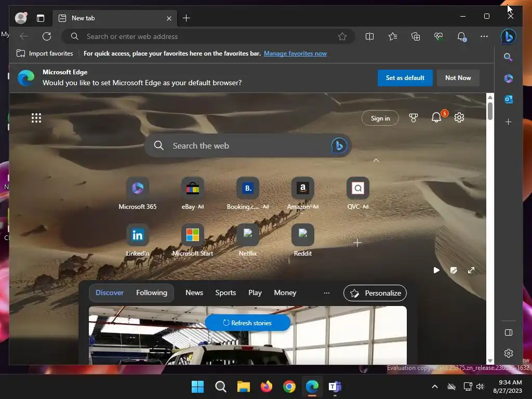Screen dimensions: 532x399
Task: Open toolbar notifications bell icon
Action: 461,36
